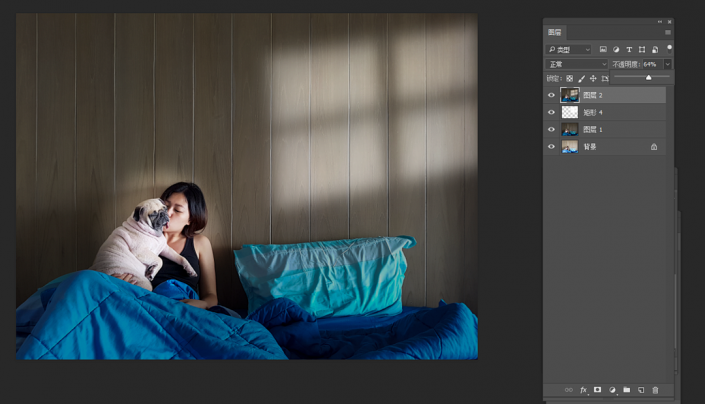
Task: Click the layer style fx icon
Action: pyautogui.click(x=583, y=390)
